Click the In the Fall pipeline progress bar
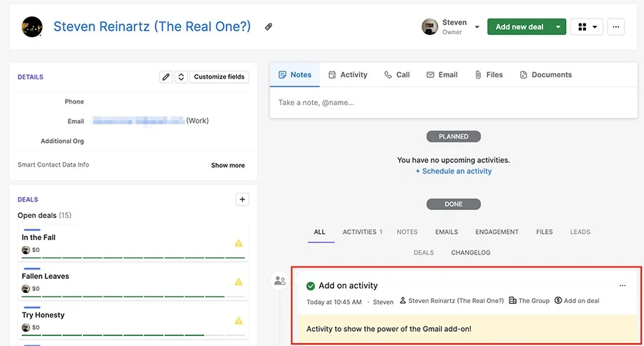The image size is (644, 346). click(x=133, y=258)
